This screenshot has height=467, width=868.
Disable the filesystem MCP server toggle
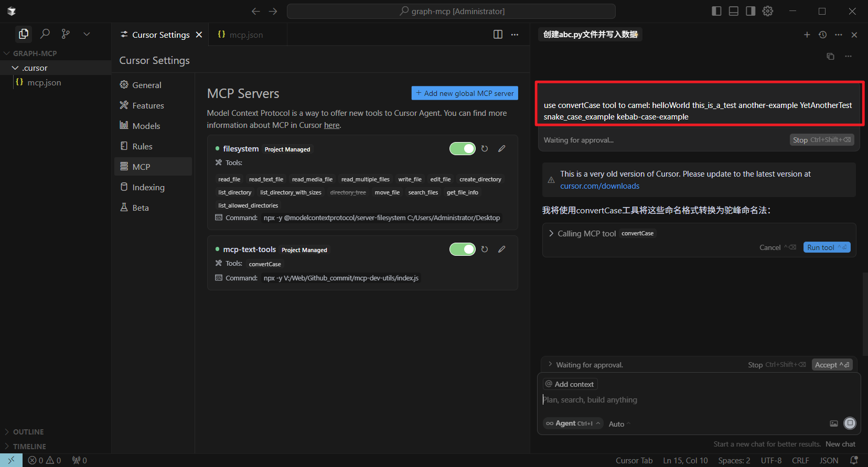click(x=463, y=149)
